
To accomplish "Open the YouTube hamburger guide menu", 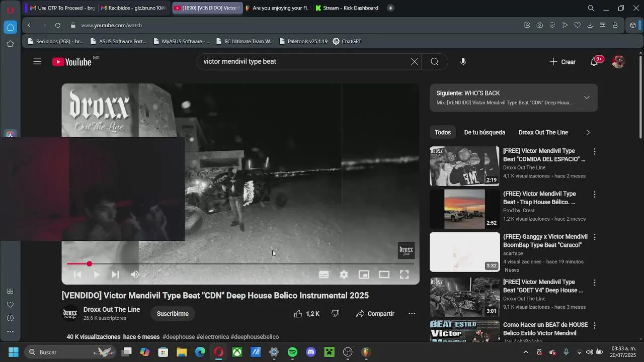I will point(37,62).
